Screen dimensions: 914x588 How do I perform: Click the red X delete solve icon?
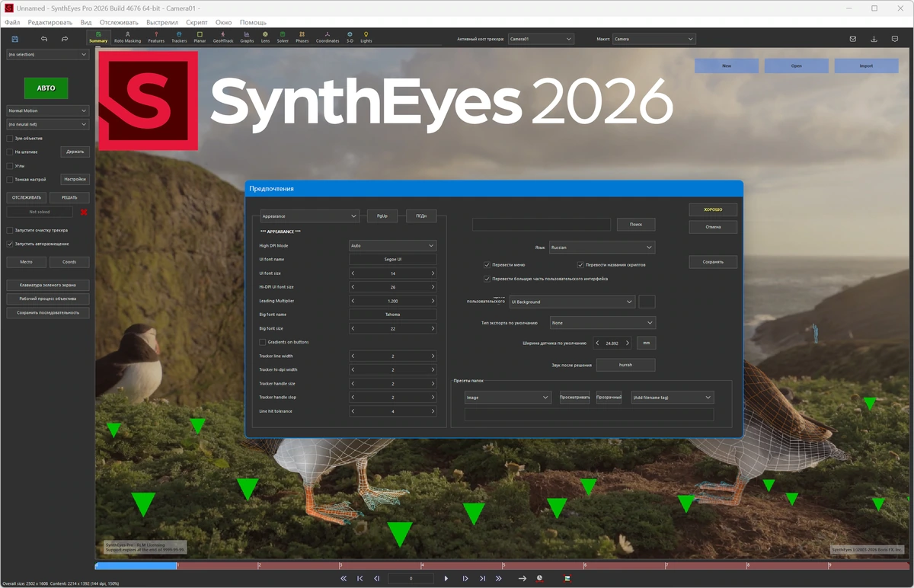[x=83, y=212]
